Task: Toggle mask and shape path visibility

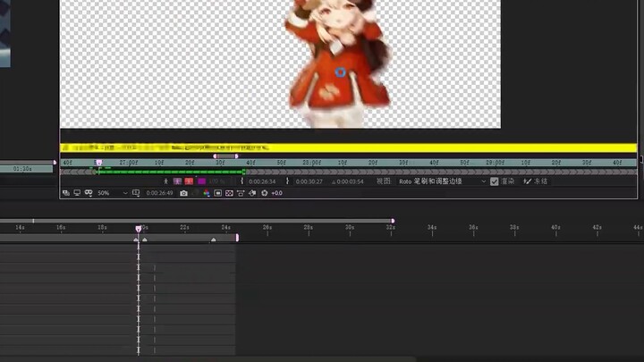Action: (89, 193)
